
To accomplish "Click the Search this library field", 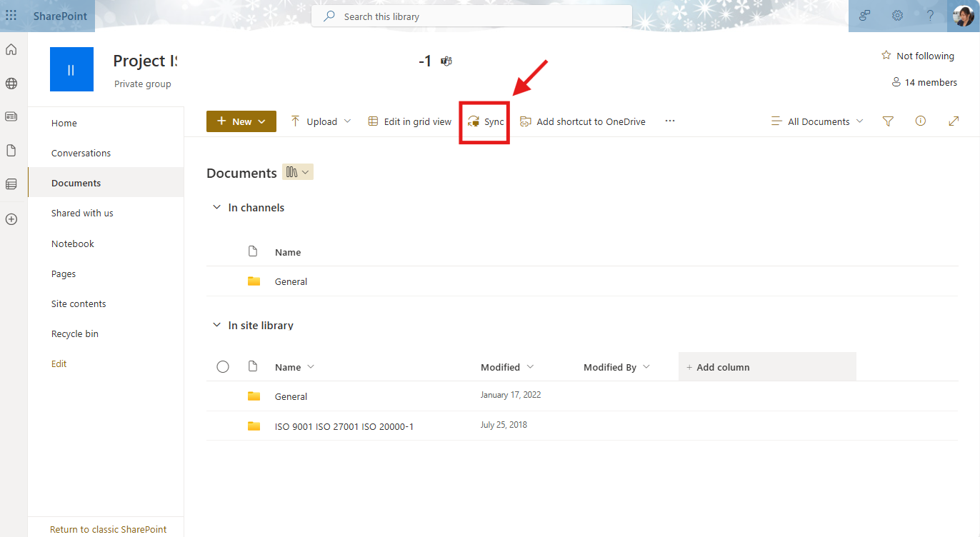I will tap(471, 16).
